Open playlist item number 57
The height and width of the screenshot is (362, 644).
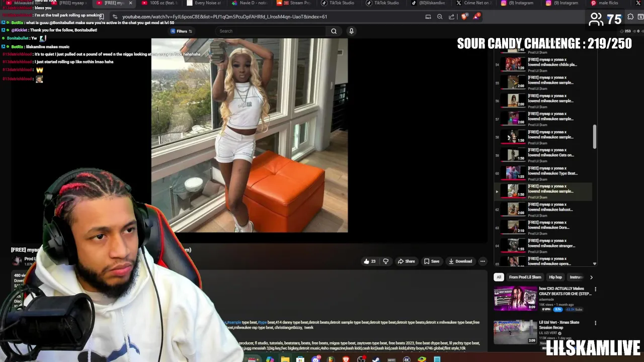[x=543, y=119]
